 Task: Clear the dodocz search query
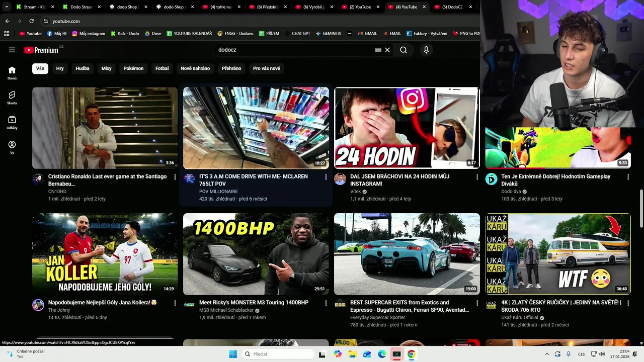pos(387,50)
